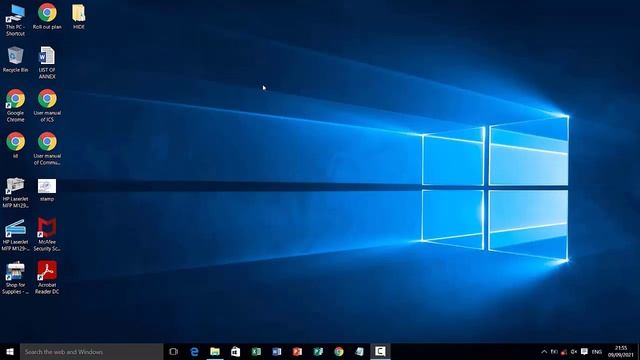This screenshot has height=360, width=640.
Task: Open the Action Center notifications icon
Action: [x=584, y=351]
